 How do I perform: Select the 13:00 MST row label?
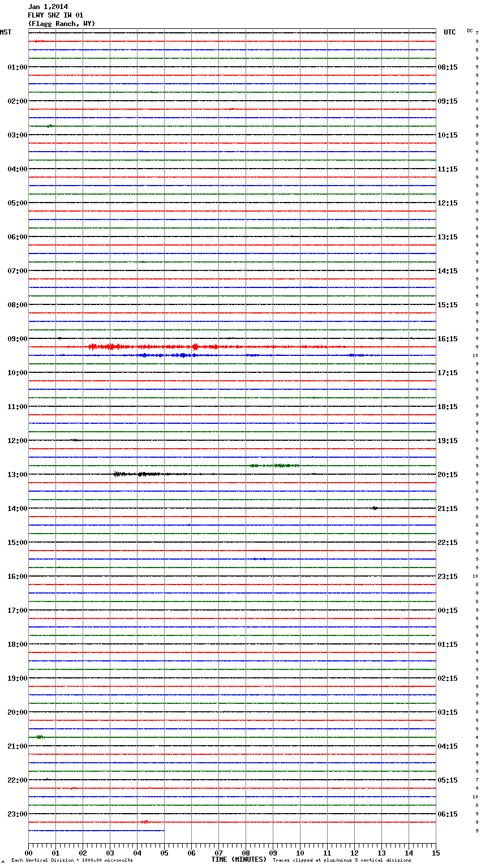tap(18, 475)
